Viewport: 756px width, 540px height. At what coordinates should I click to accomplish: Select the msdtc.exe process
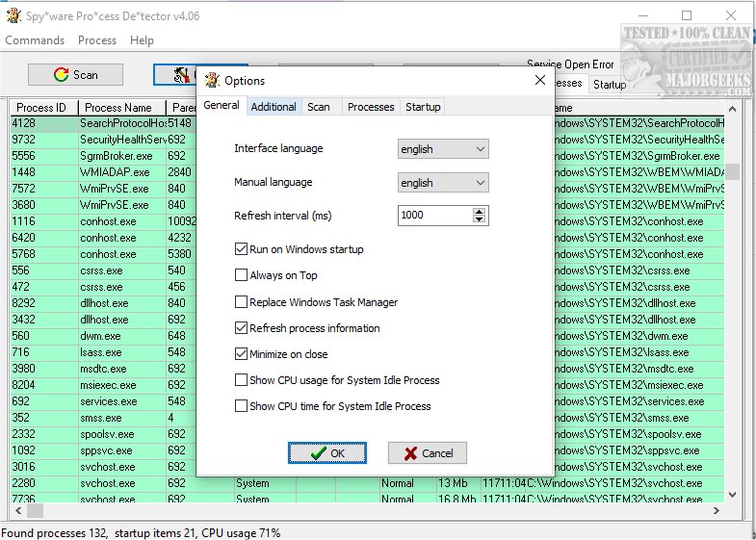point(103,369)
